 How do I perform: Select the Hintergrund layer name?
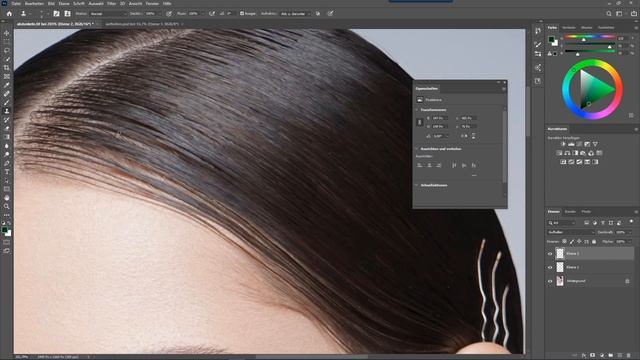pyautogui.click(x=576, y=281)
